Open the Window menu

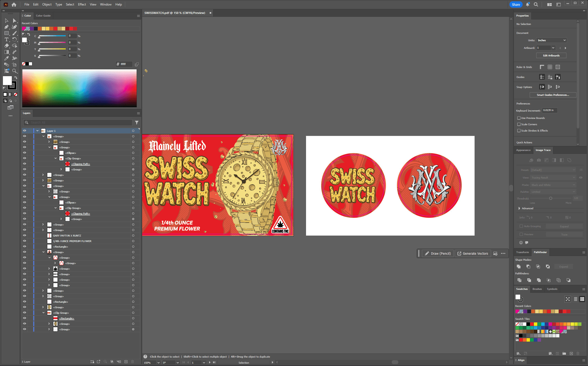click(106, 4)
